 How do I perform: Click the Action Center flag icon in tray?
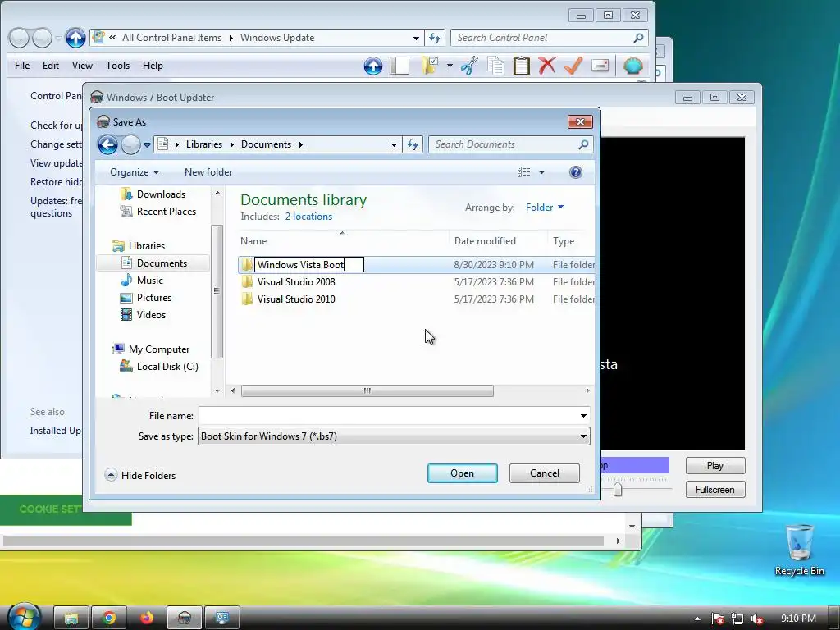717,619
